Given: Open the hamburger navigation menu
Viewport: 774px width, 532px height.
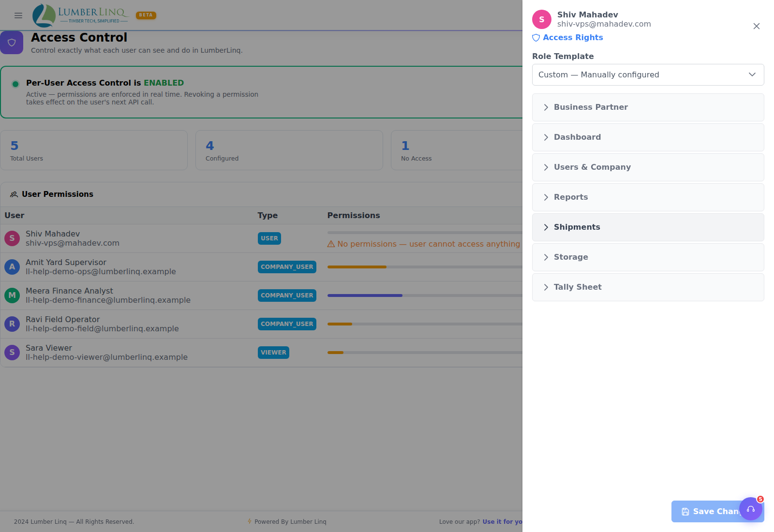Looking at the screenshot, I should 18,15.
